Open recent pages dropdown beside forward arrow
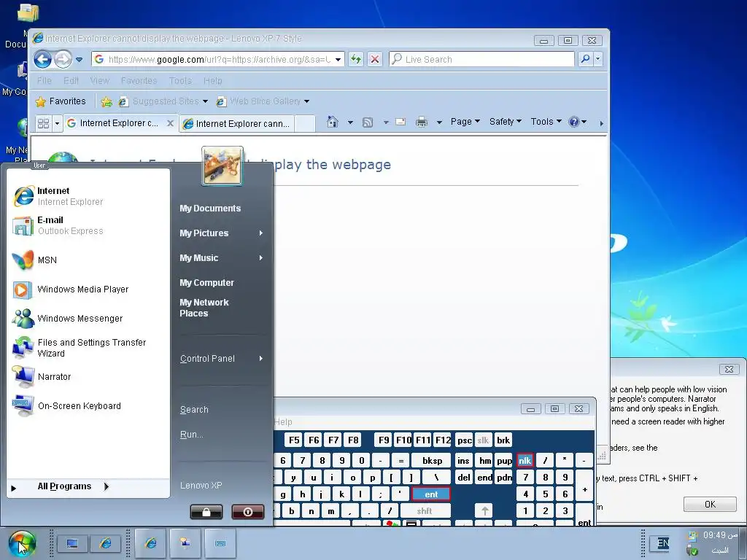This screenshot has height=560, width=747. tap(79, 60)
